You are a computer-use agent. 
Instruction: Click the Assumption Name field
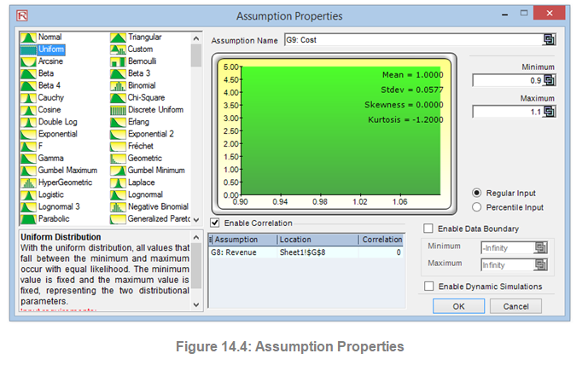coord(414,40)
